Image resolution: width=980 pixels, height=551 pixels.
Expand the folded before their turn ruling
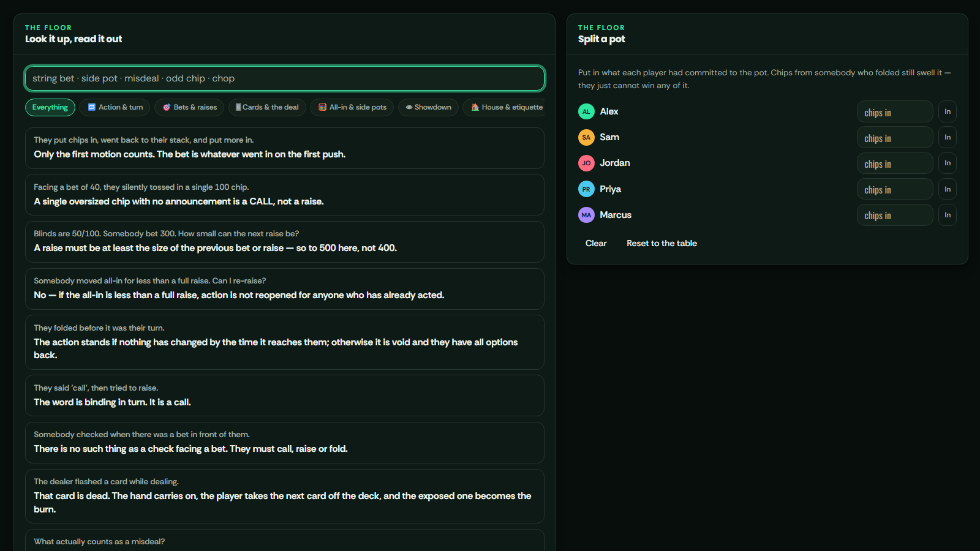pos(285,342)
